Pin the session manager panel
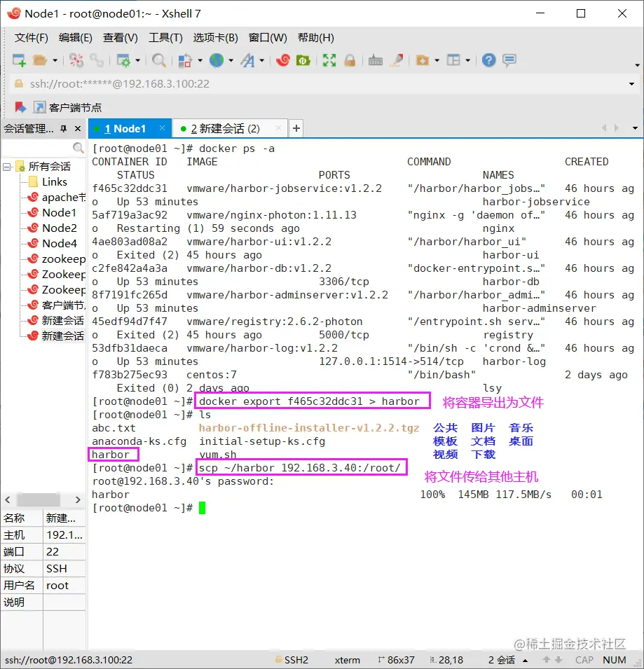Screen dimensions: 644x669 pyautogui.click(x=64, y=128)
